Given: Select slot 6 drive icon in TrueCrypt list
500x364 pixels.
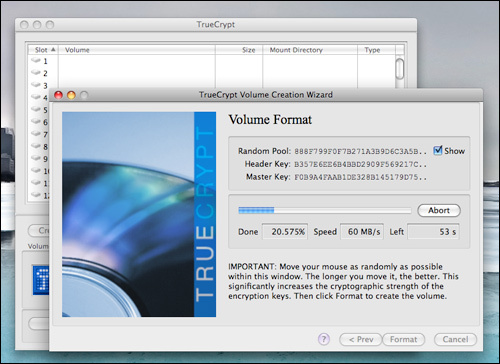Looking at the screenshot, I should pos(36,121).
